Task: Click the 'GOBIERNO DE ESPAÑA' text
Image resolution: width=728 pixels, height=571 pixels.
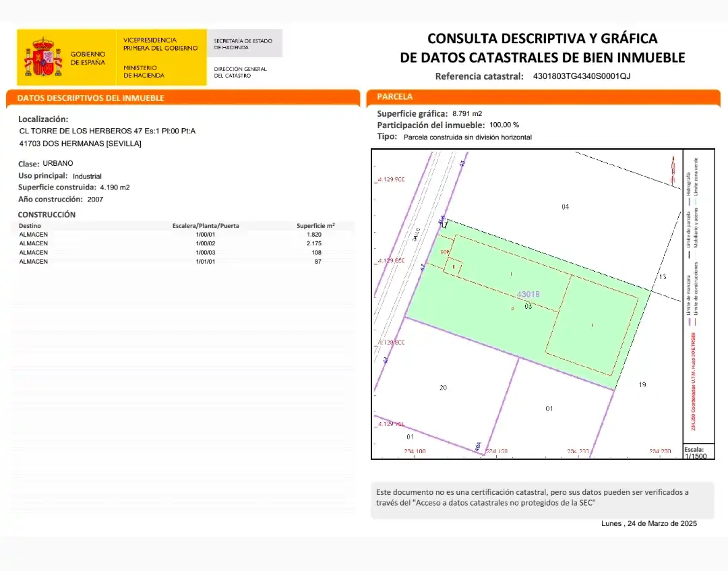Action: point(88,58)
